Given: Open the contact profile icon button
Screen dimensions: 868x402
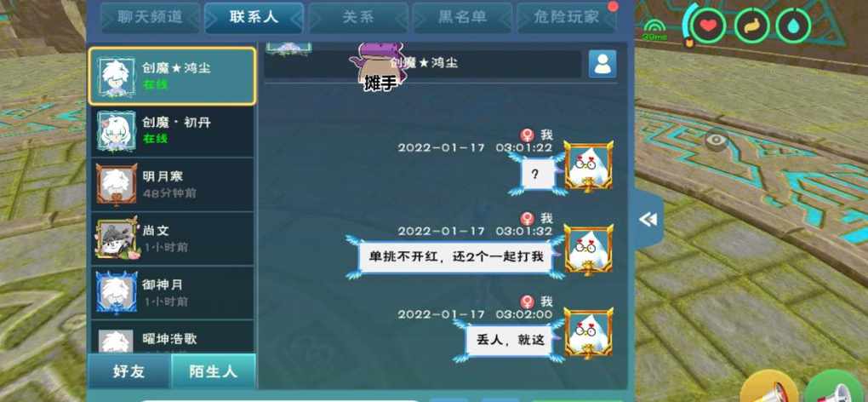Looking at the screenshot, I should point(602,64).
